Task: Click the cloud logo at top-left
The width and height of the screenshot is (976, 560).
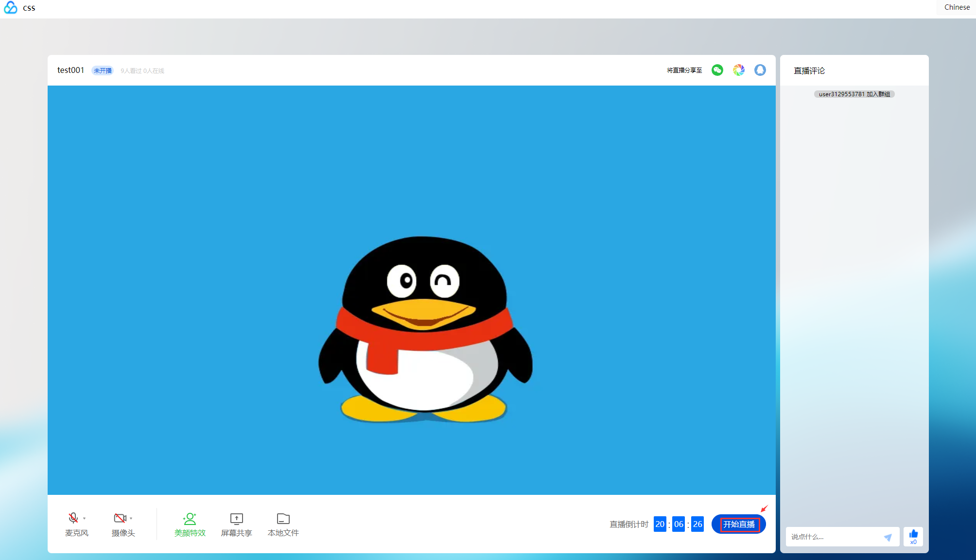Action: (11, 8)
